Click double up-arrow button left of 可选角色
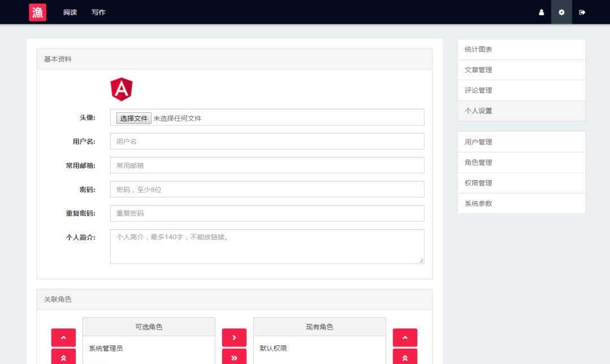The height and width of the screenshot is (364, 610). click(x=63, y=357)
